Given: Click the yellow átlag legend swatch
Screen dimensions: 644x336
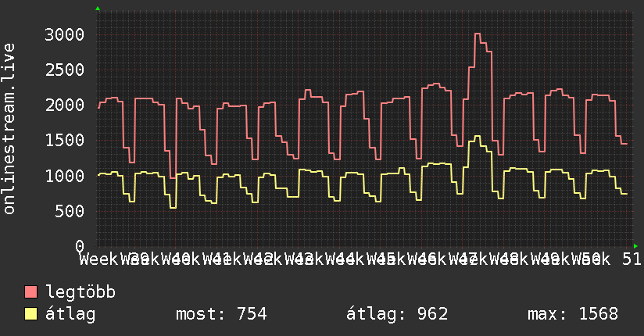Looking at the screenshot, I should click(x=30, y=314).
